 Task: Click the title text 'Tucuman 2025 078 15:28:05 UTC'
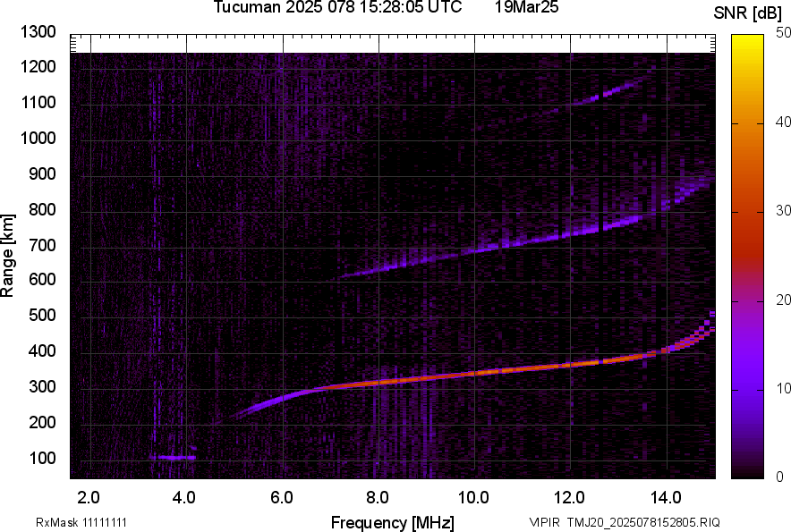337,7
